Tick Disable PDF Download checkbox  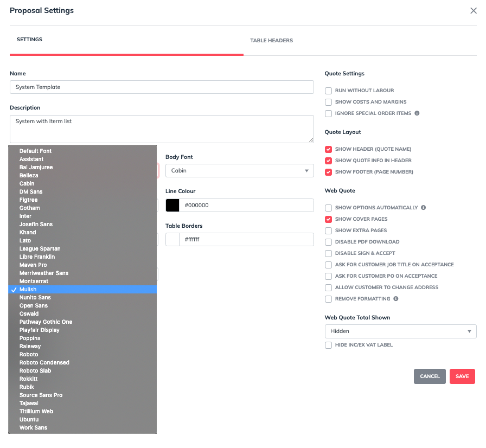(x=328, y=242)
